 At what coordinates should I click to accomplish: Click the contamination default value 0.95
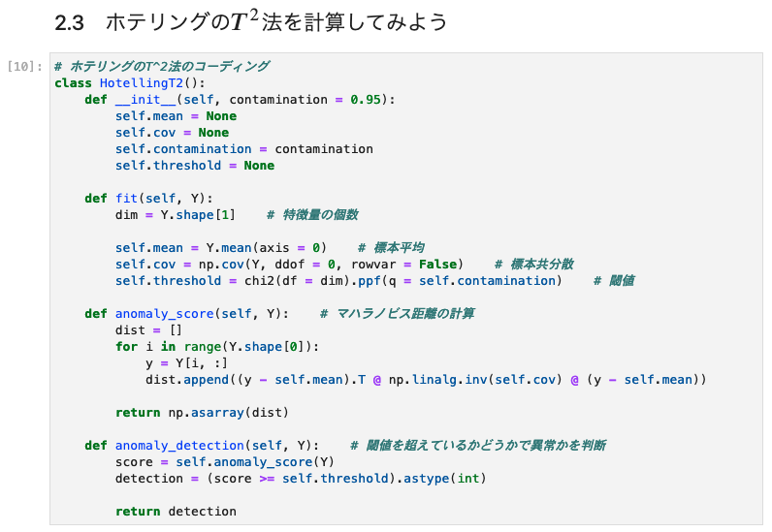366,100
